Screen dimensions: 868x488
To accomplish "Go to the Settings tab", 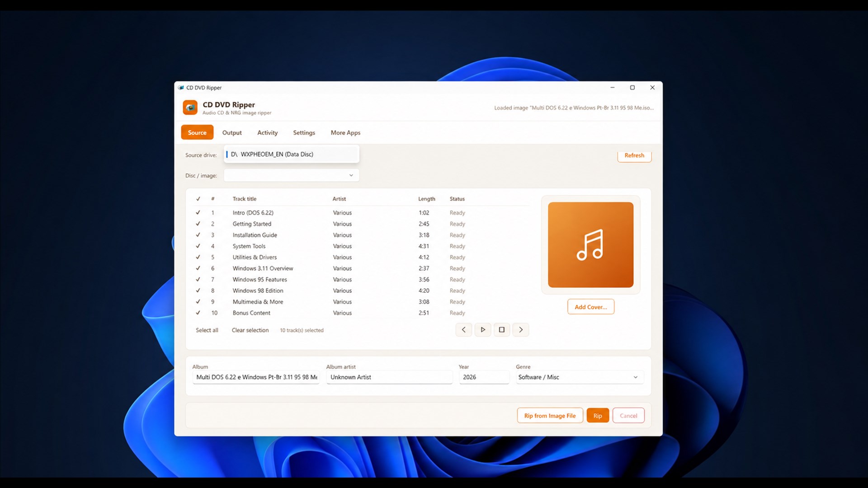I will pos(304,132).
